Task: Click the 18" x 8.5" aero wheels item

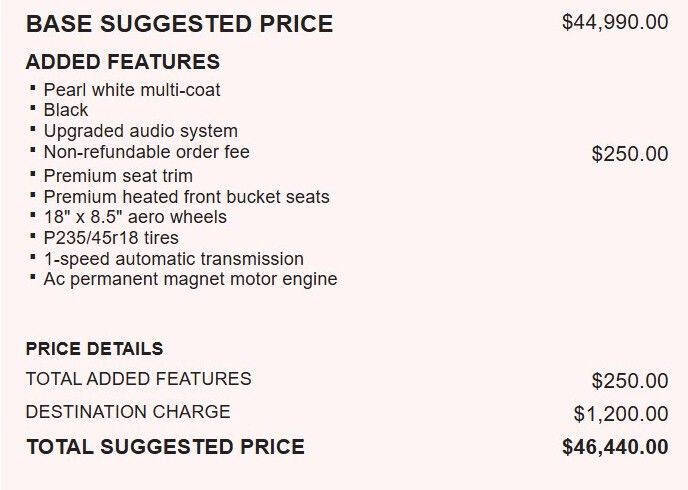Action: click(135, 217)
